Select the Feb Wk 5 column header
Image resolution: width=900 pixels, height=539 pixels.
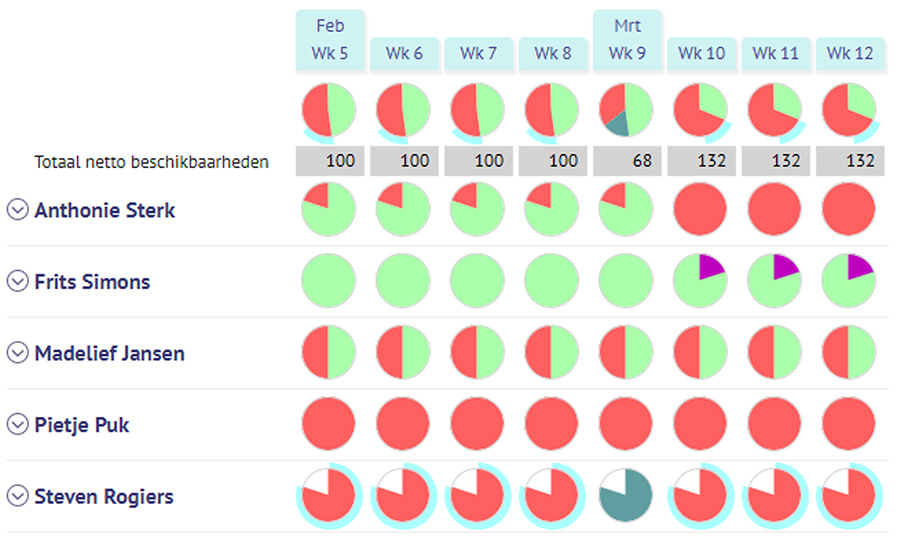coord(330,41)
